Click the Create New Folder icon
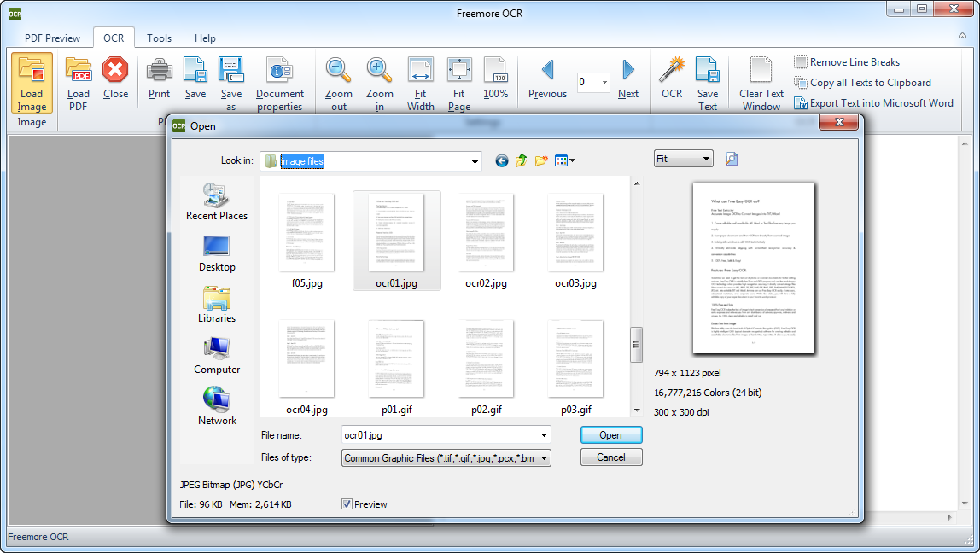980x553 pixels. point(541,161)
